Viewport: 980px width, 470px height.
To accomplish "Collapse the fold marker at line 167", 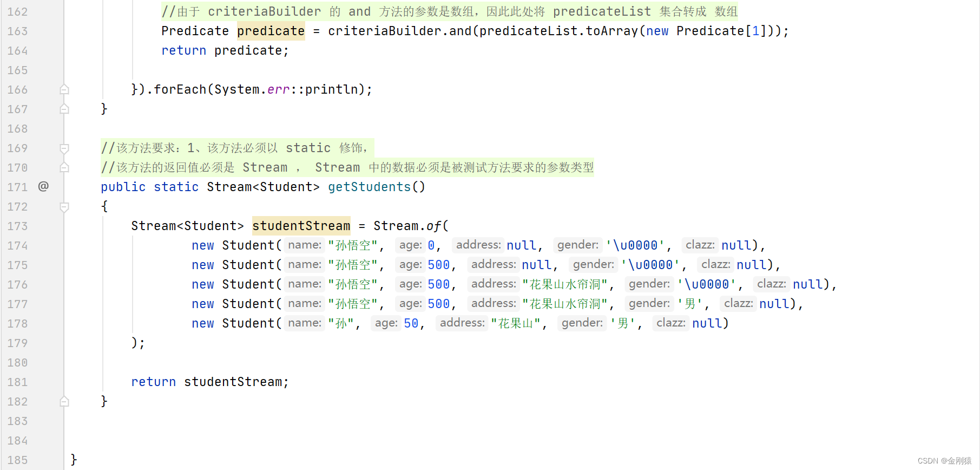I will point(64,109).
